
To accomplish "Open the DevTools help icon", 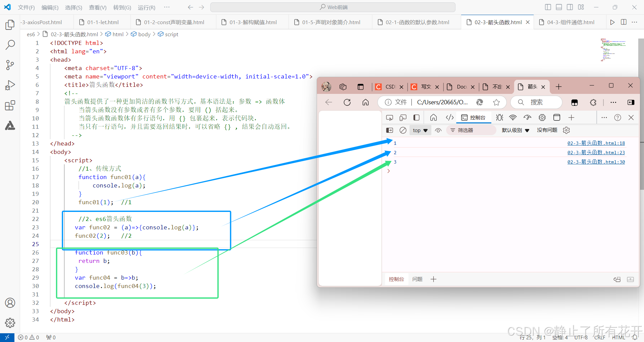I will coord(618,117).
